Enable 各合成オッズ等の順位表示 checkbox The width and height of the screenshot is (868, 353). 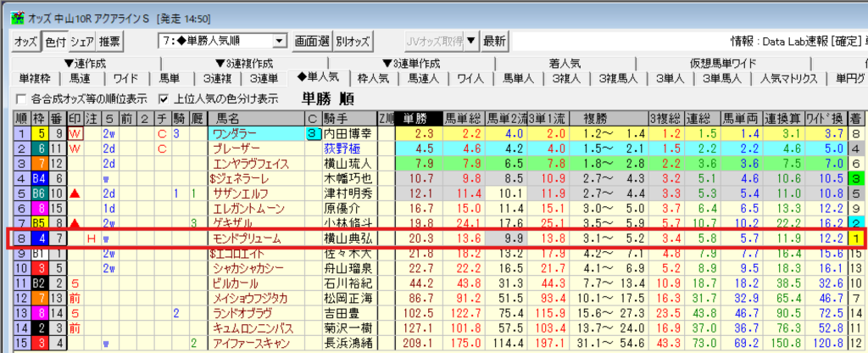21,98
